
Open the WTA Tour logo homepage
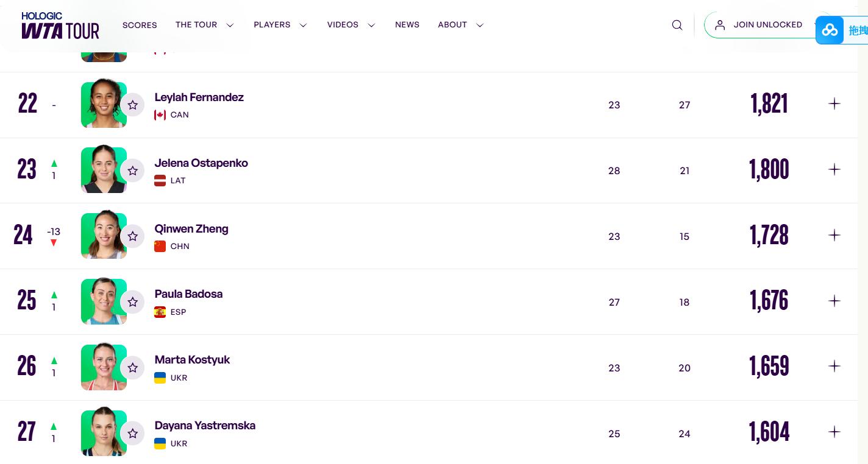pyautogui.click(x=60, y=26)
